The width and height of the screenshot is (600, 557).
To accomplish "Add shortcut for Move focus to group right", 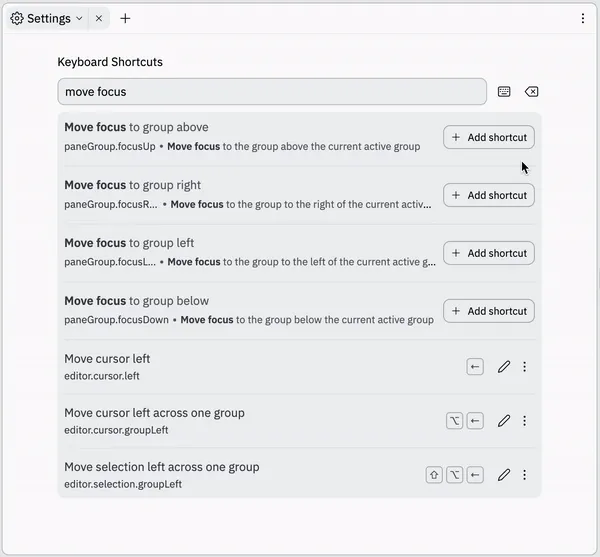I will coord(489,195).
